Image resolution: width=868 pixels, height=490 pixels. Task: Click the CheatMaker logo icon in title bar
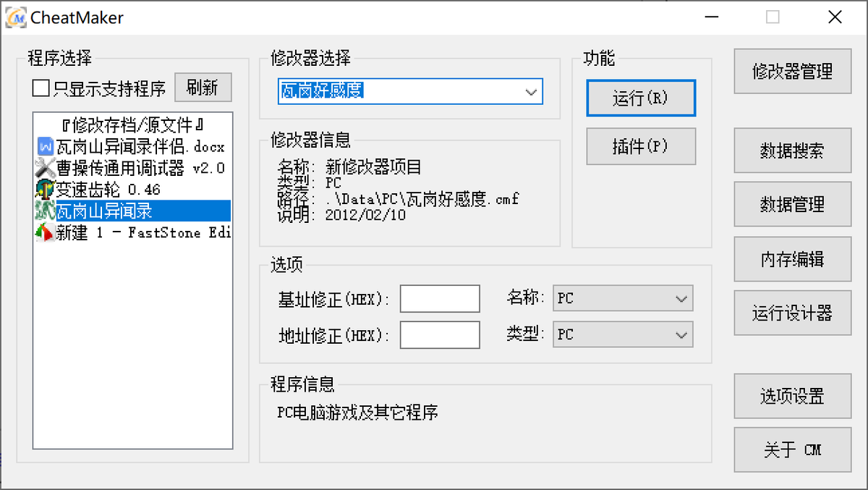point(16,17)
